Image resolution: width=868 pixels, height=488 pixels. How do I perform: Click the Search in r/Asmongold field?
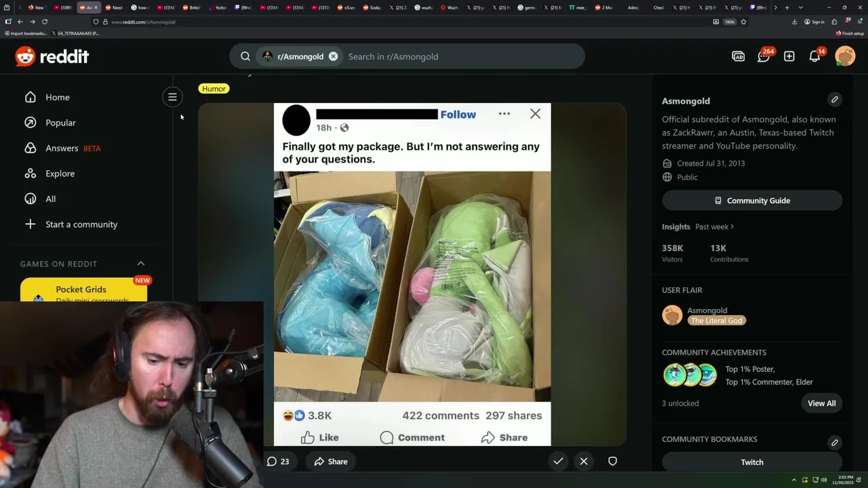point(461,56)
